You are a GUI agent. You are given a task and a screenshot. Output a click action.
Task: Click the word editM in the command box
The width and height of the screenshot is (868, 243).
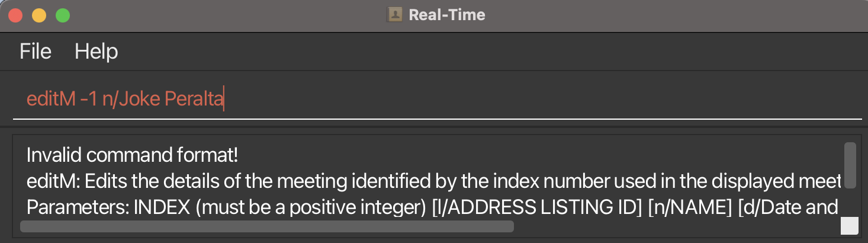(x=51, y=100)
